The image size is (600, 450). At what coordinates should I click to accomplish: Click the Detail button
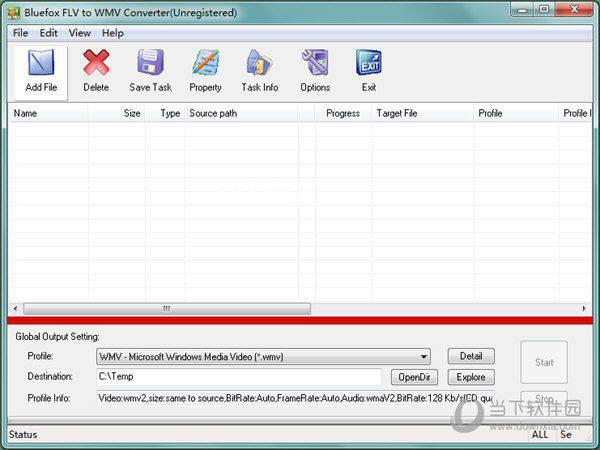[471, 356]
